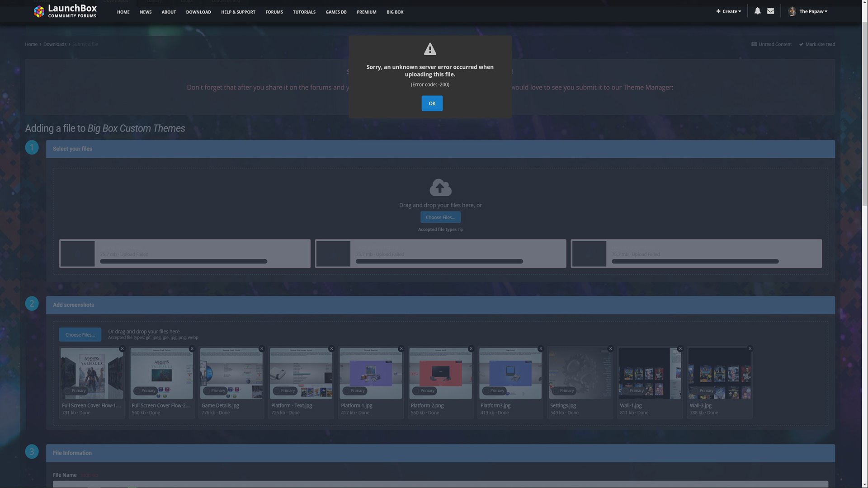
Task: Open the messages envelope icon
Action: click(771, 11)
